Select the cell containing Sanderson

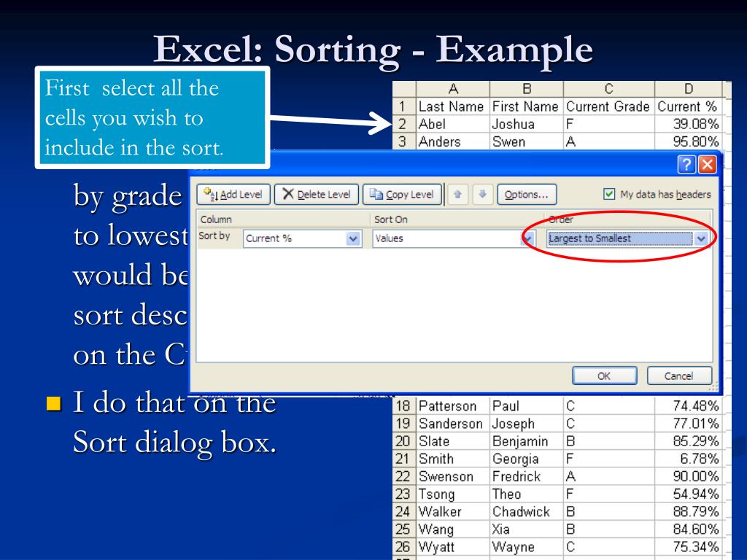(x=452, y=424)
